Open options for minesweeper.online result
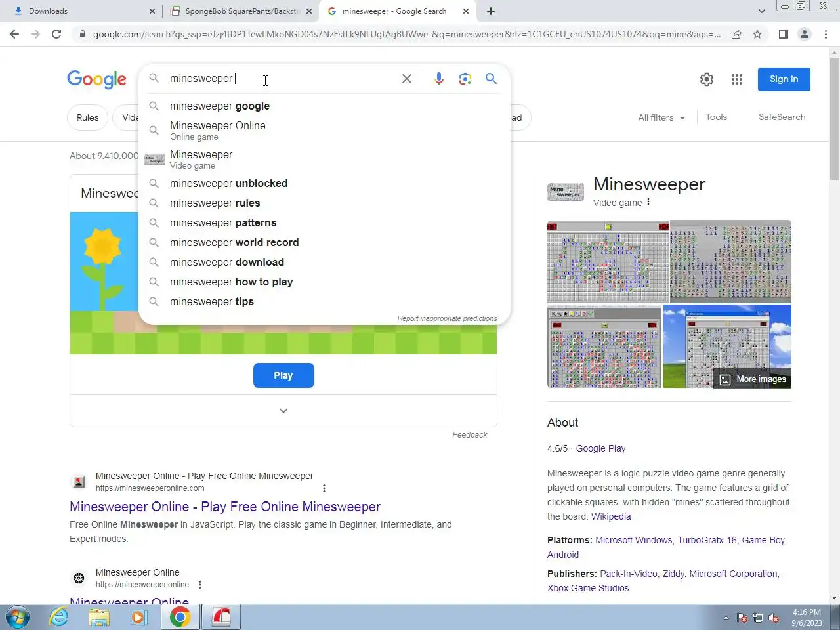The image size is (840, 630). 200,585
